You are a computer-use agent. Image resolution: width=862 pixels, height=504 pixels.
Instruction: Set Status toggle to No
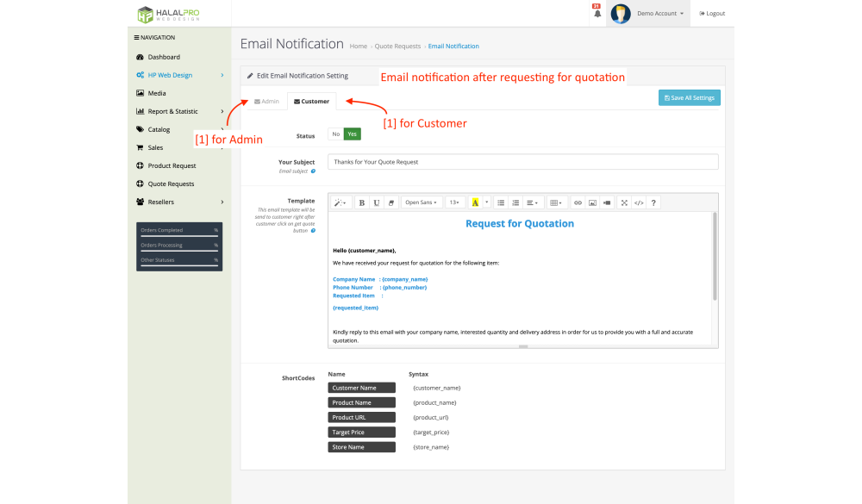335,134
